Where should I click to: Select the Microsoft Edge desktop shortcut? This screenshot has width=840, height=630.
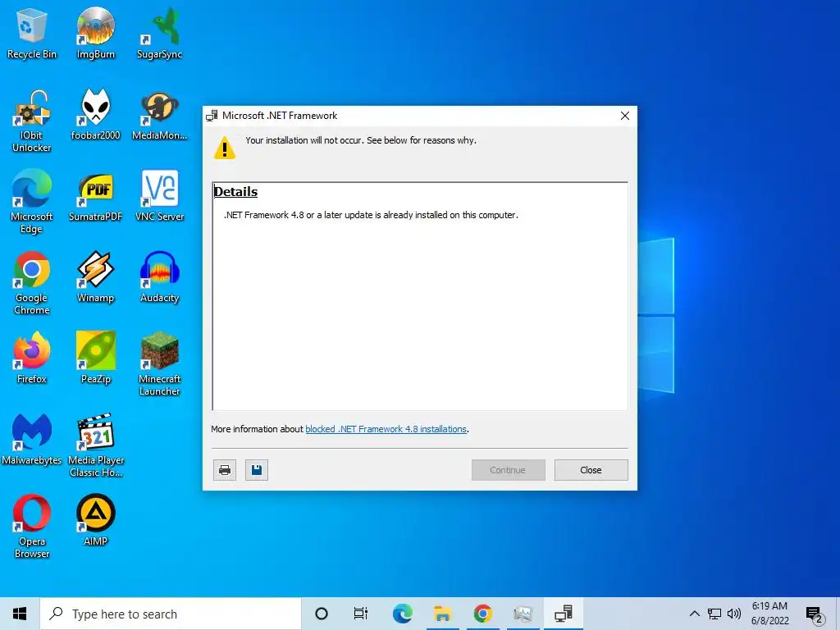32,202
